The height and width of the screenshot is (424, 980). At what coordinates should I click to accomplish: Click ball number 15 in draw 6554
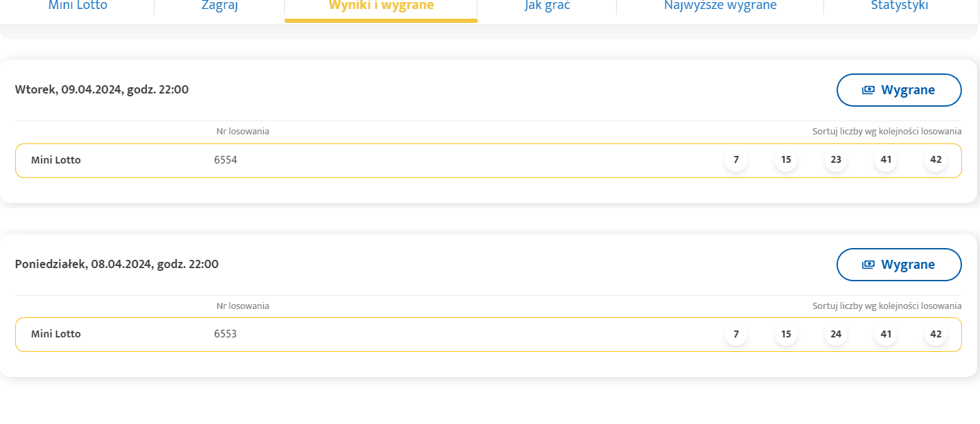786,160
